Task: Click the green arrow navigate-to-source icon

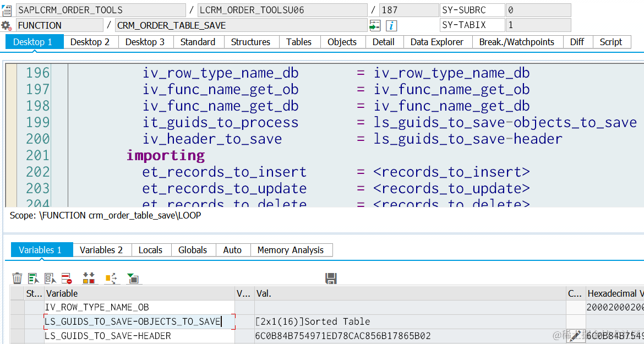Action: 375,26
